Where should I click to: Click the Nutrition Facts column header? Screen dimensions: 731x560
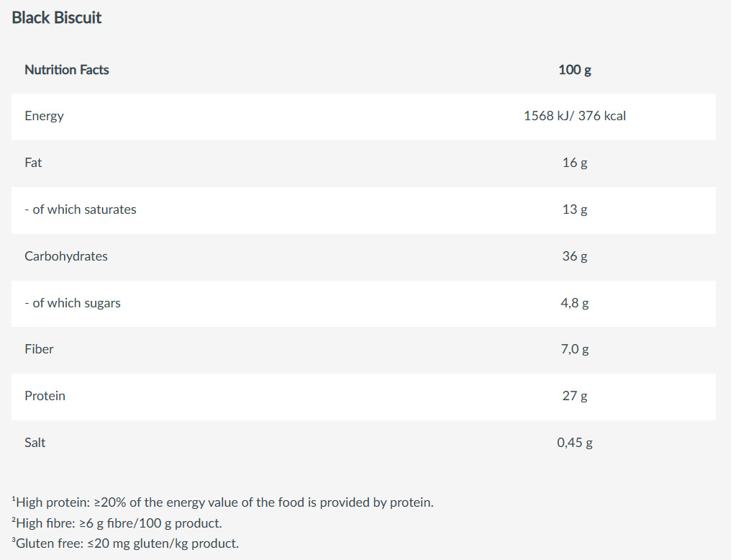[x=67, y=70]
